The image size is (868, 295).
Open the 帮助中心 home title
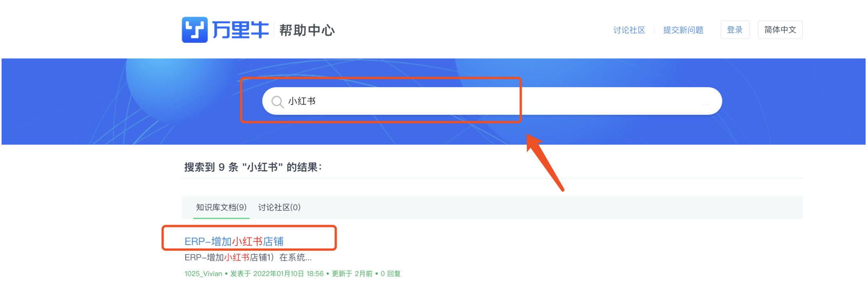click(307, 30)
